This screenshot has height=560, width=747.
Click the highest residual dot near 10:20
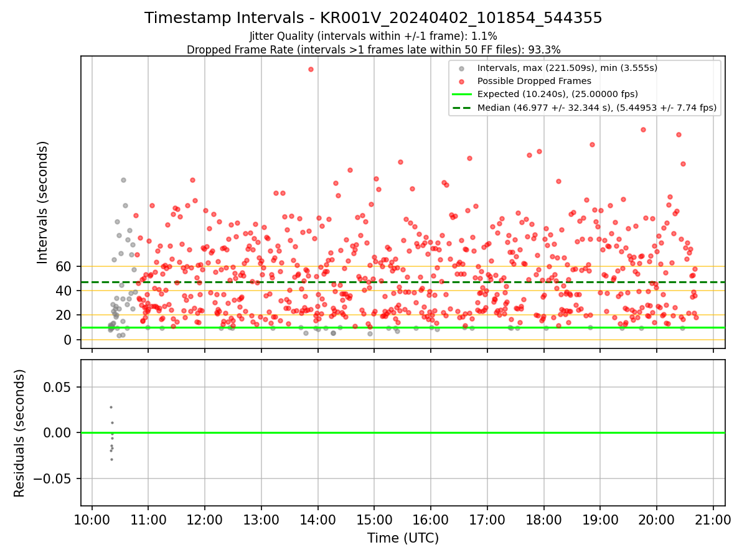(x=111, y=407)
